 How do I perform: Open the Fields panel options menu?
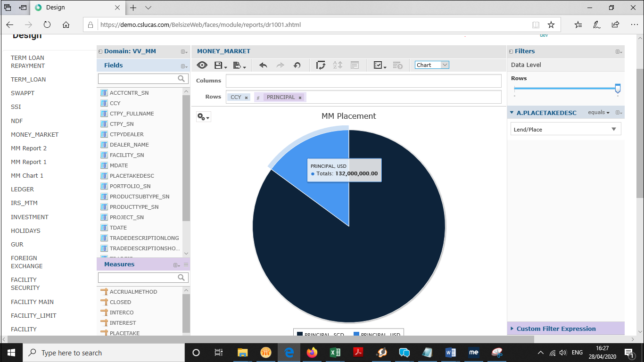[x=184, y=66]
